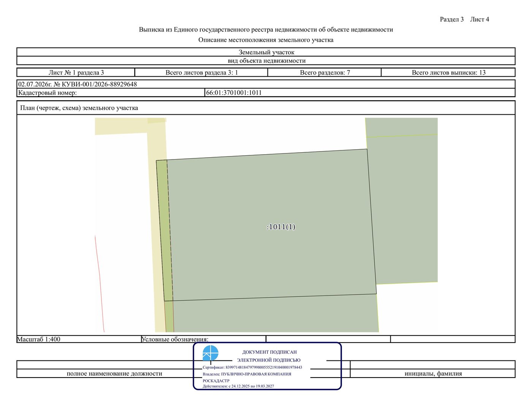Click 'полное наименование должности' field
Screen dimensions: 532x411
[114, 374]
